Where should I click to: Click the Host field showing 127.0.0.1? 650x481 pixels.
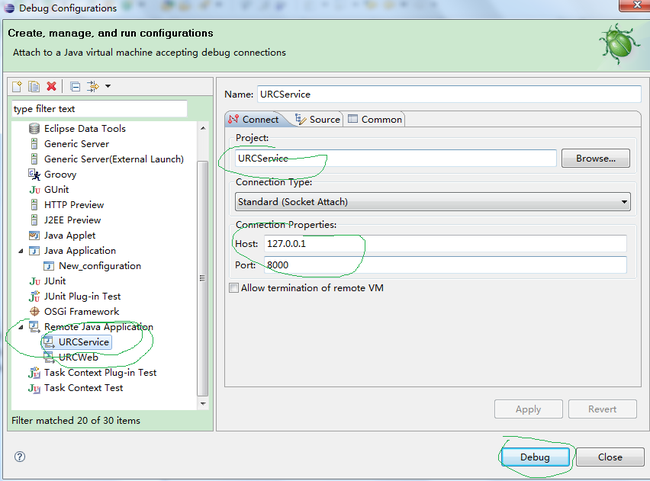(445, 243)
